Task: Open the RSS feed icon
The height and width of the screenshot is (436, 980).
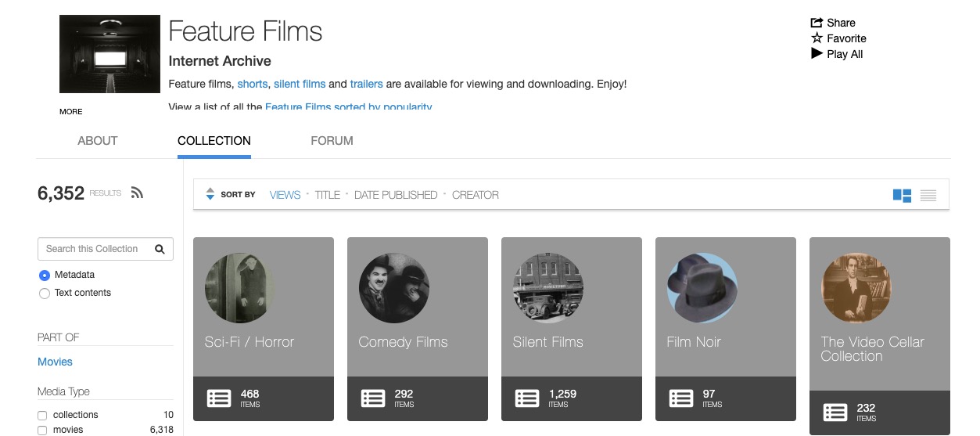Action: pos(137,193)
